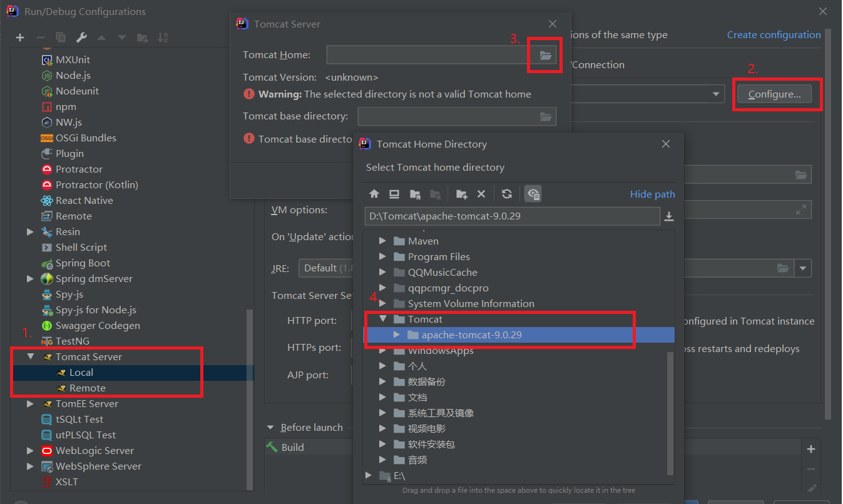Close the Tomcat Server dialog
Screen dimensions: 843x504
coord(552,24)
